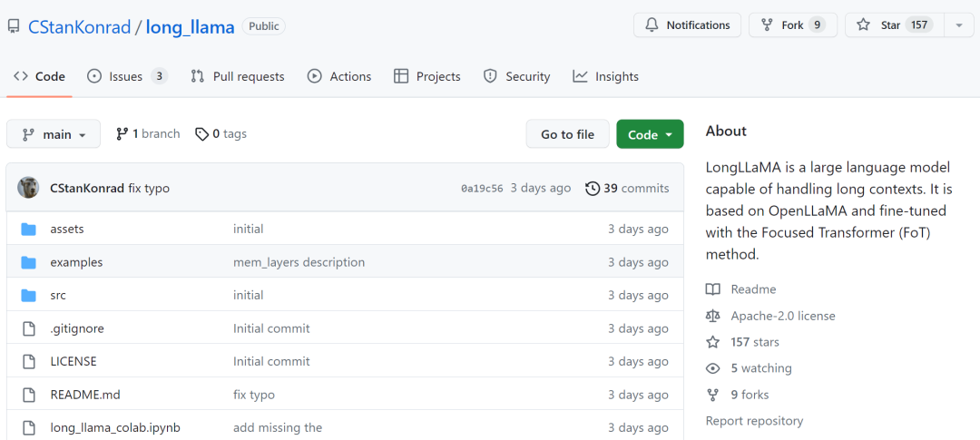Open the commit history clock icon

click(x=593, y=189)
